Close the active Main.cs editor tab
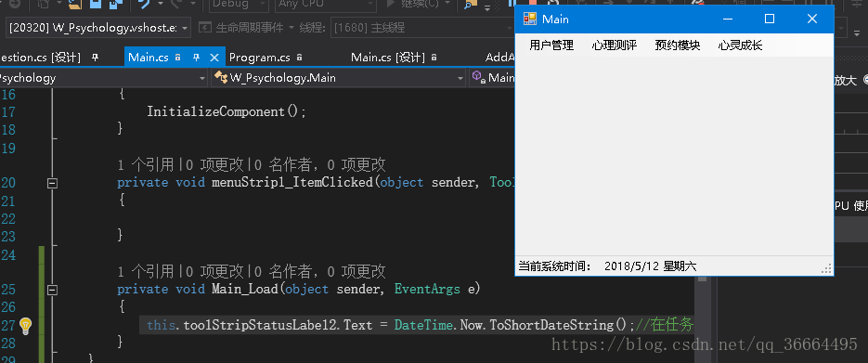Viewport: 868px width, 363px height. click(214, 57)
